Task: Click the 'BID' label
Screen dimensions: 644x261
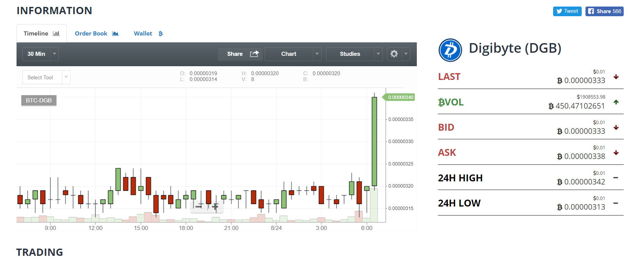Action: point(446,127)
